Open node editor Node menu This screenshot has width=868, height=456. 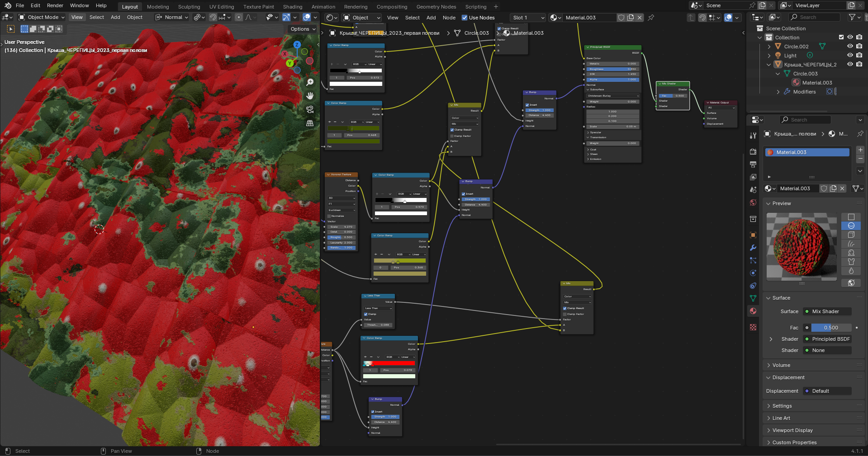click(x=449, y=18)
